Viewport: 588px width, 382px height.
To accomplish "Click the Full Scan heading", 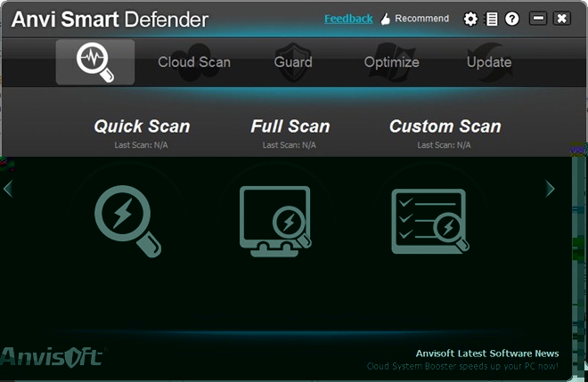I will [x=290, y=126].
